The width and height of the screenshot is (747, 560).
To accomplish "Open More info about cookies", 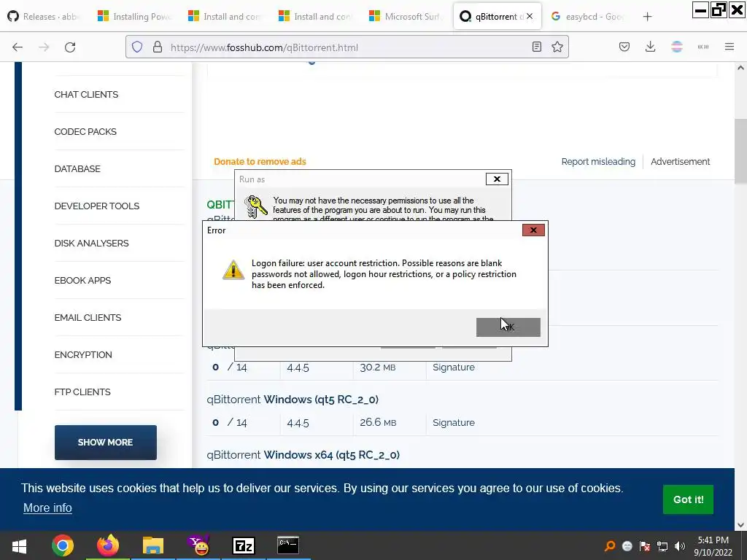I will point(47,507).
